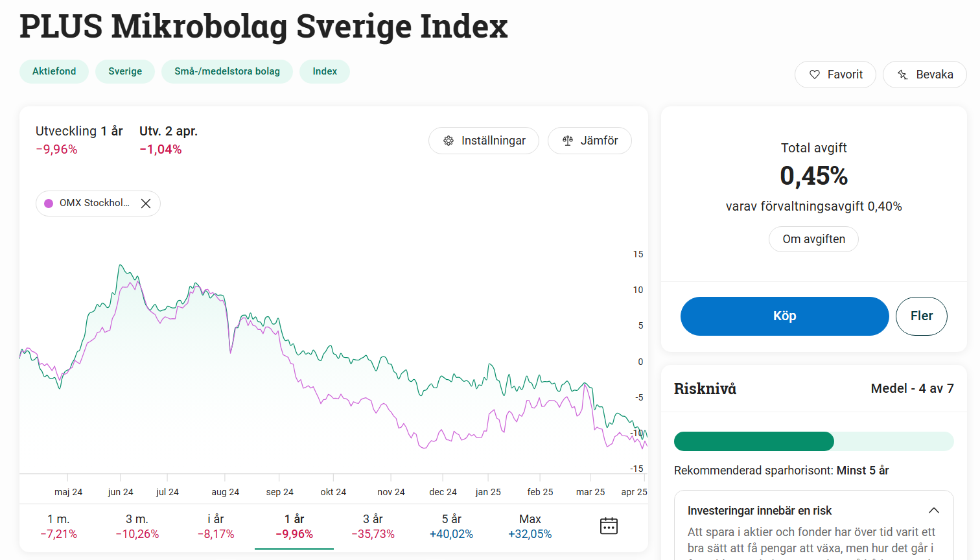The height and width of the screenshot is (560, 980).
Task: Click the heart icon in Favorit
Action: (x=815, y=75)
